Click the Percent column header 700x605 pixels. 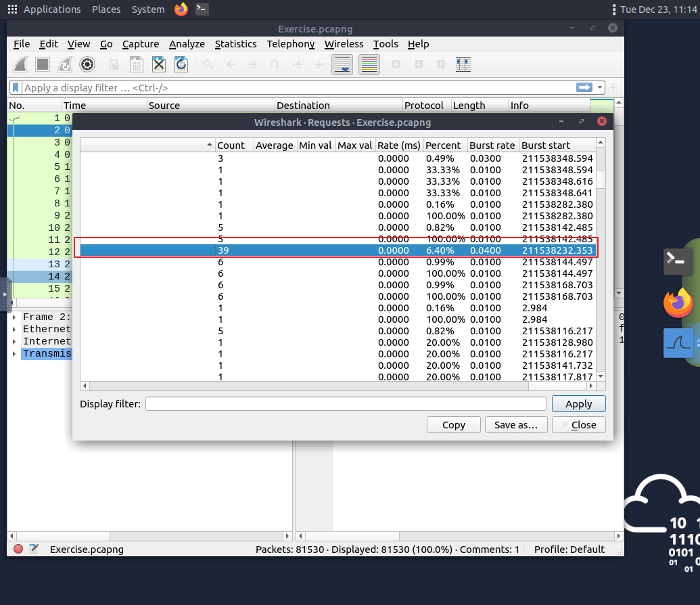pyautogui.click(x=445, y=145)
